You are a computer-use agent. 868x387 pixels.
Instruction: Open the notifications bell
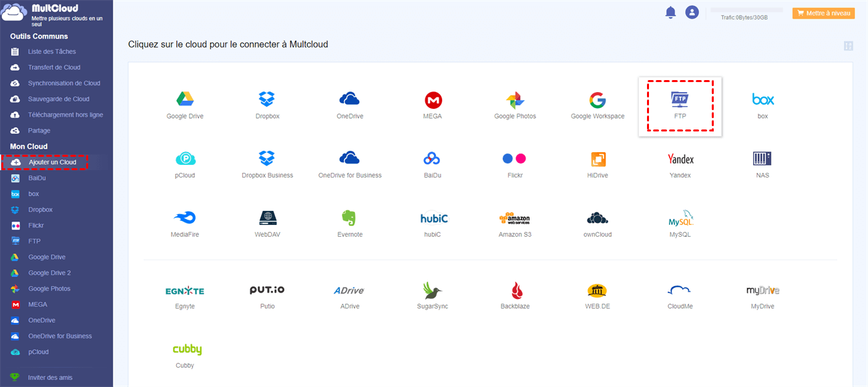pos(670,13)
